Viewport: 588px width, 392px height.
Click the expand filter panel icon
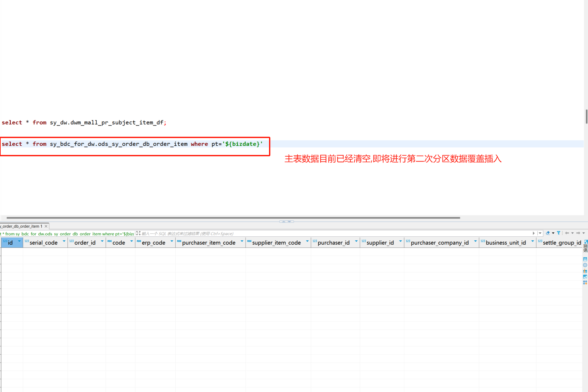click(x=138, y=233)
